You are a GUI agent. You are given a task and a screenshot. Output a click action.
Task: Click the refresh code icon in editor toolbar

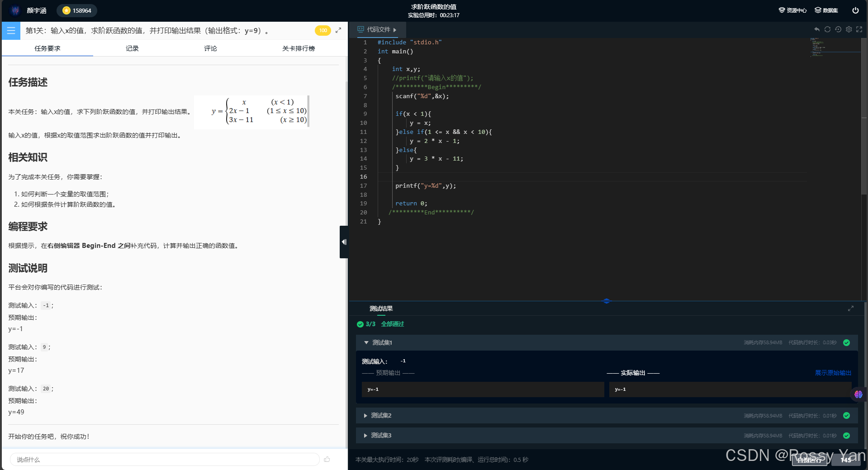(x=827, y=29)
